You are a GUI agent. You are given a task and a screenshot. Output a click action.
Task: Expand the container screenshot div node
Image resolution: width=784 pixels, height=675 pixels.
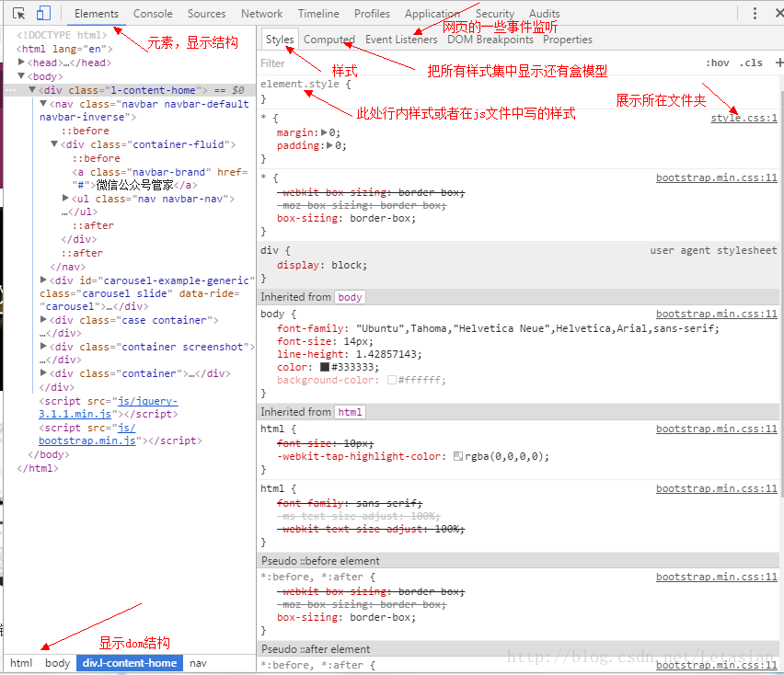(x=43, y=346)
